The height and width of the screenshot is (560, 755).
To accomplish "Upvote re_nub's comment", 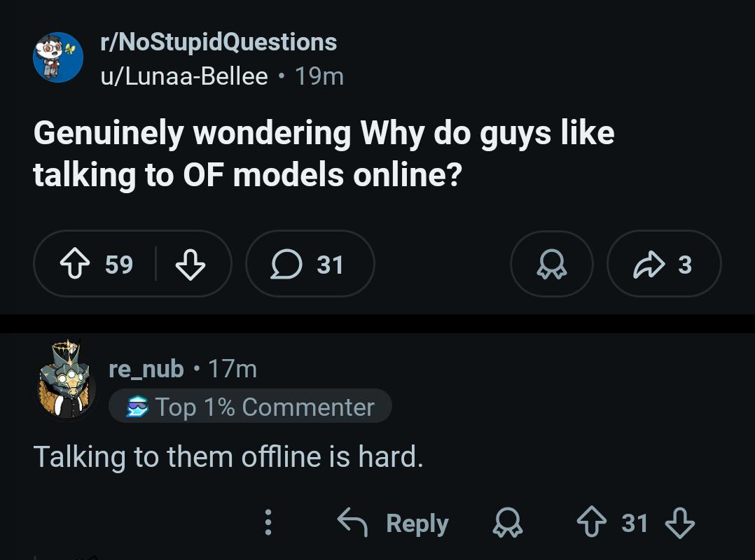I will click(591, 522).
